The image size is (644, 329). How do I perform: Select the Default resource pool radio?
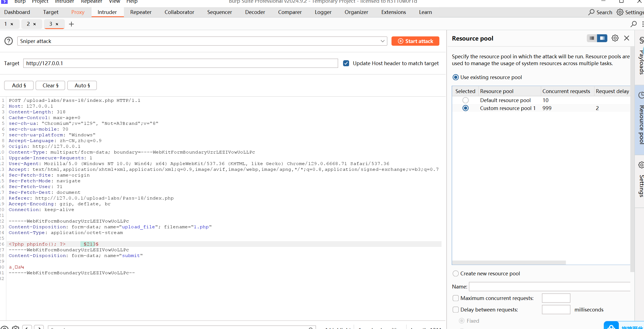(465, 100)
